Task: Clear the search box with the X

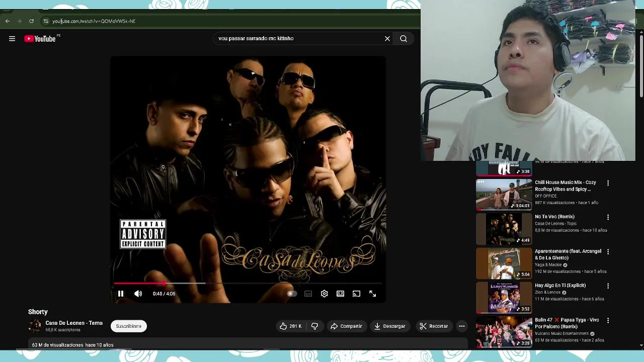Action: click(x=387, y=38)
